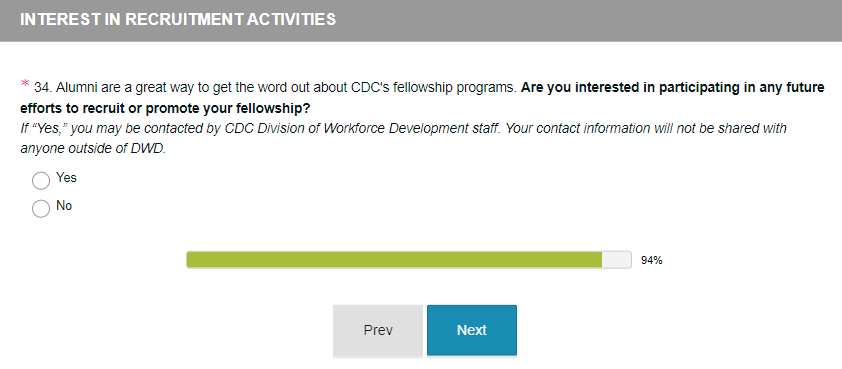Image resolution: width=842 pixels, height=369 pixels.
Task: Select the "No" radio button
Action: [41, 208]
